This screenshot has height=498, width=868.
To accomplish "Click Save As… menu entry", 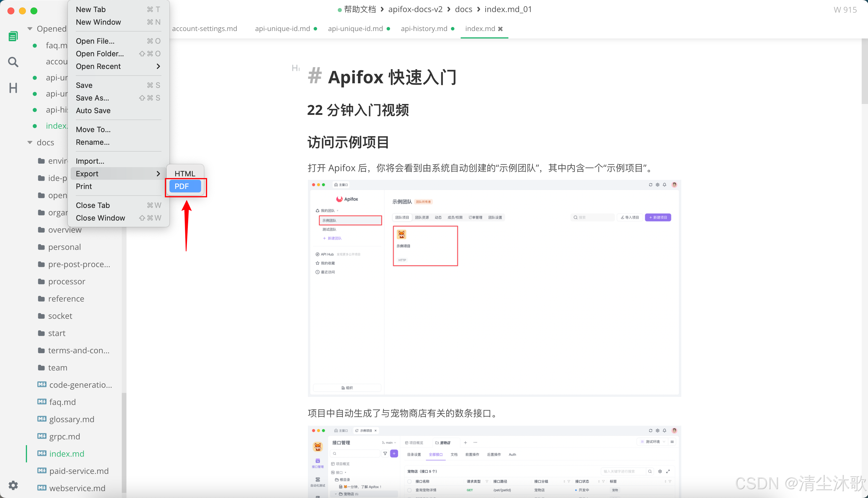I will coord(92,98).
